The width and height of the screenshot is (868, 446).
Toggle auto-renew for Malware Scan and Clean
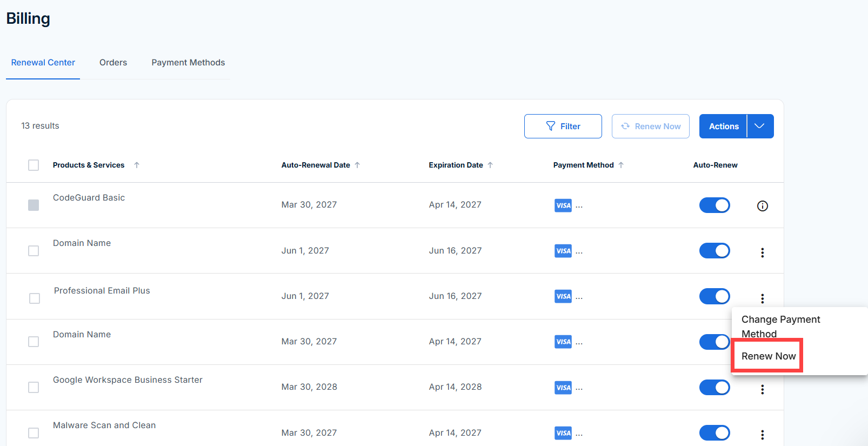pyautogui.click(x=715, y=433)
